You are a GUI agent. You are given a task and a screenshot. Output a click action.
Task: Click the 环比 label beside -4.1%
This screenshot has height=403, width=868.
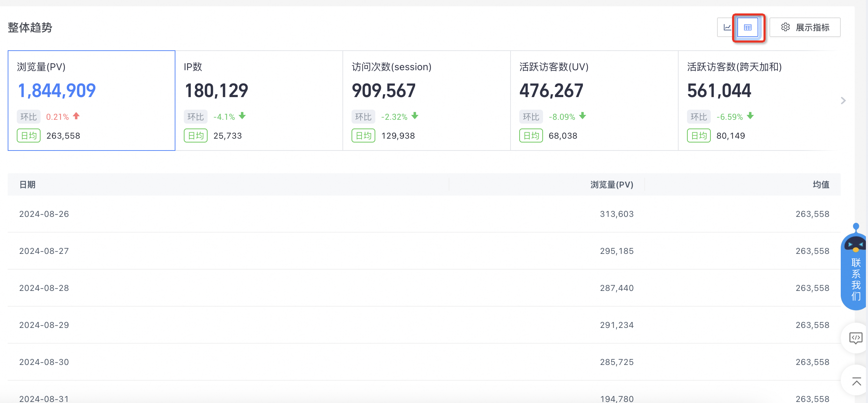point(196,117)
